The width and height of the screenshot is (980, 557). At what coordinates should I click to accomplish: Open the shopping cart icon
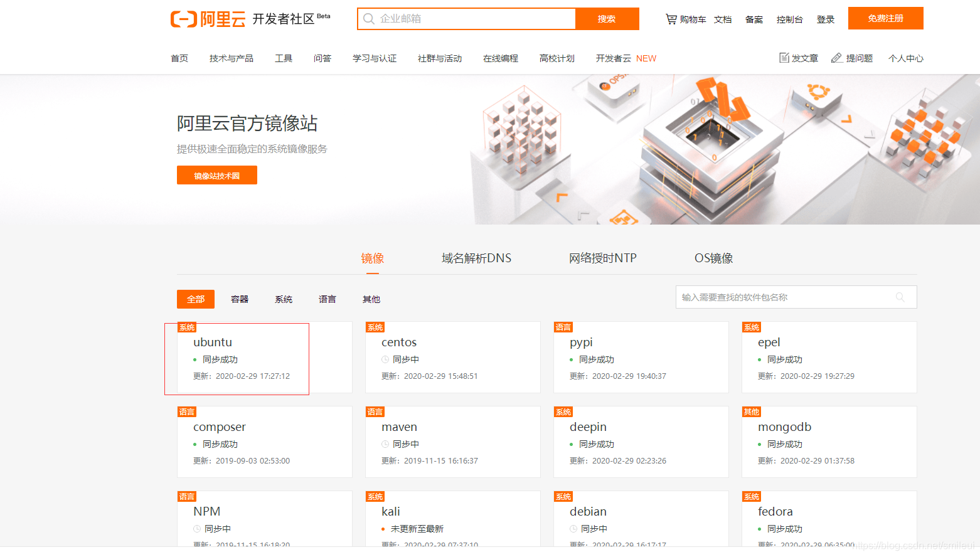[671, 19]
